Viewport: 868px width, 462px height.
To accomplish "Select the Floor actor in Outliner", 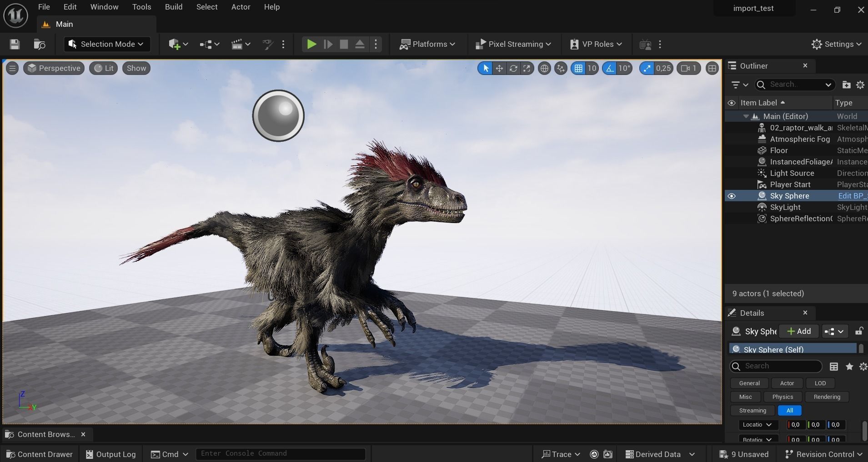I will tap(778, 150).
